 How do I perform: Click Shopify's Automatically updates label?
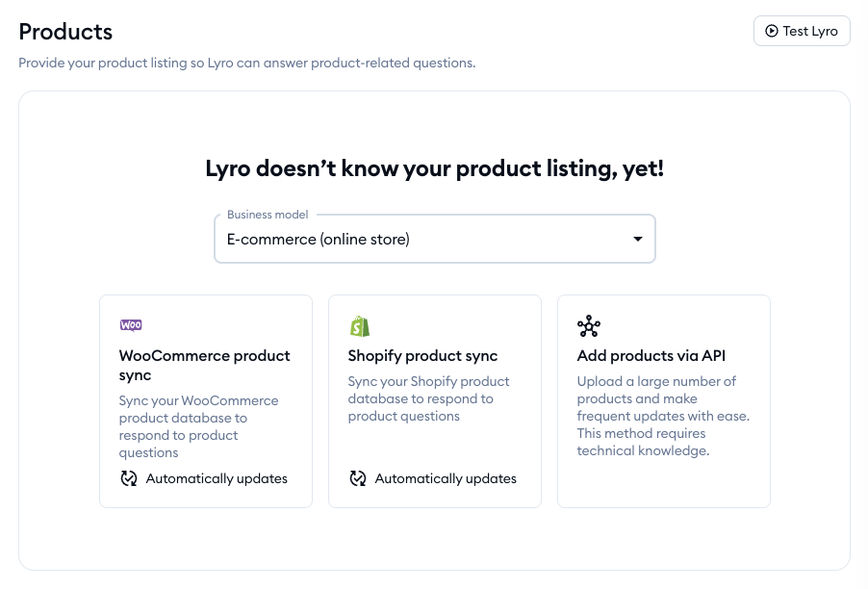446,478
